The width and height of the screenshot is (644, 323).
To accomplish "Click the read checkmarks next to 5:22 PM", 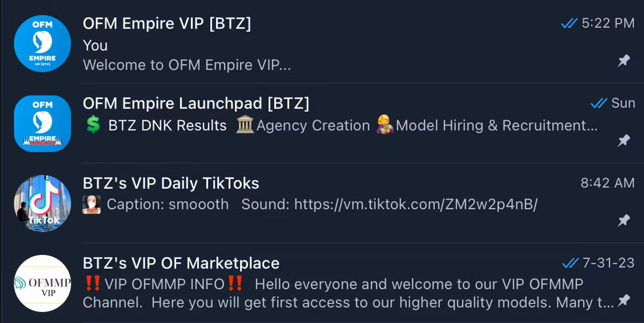I will (569, 23).
